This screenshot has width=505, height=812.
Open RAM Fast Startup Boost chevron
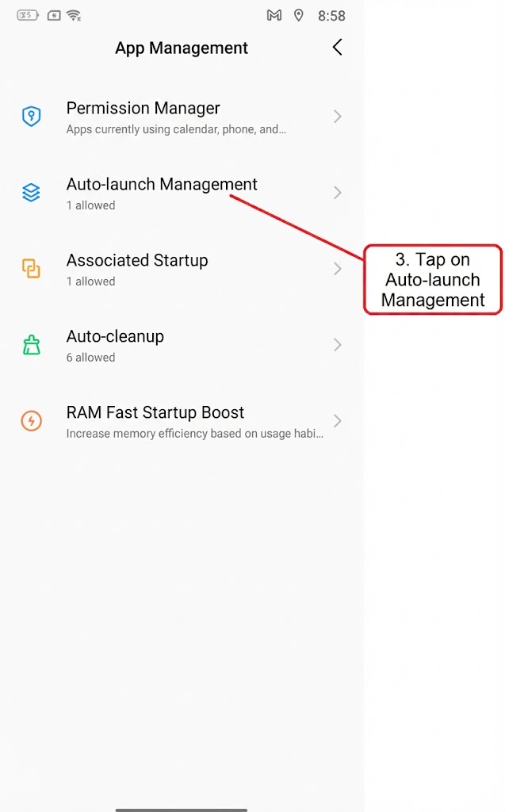point(337,421)
